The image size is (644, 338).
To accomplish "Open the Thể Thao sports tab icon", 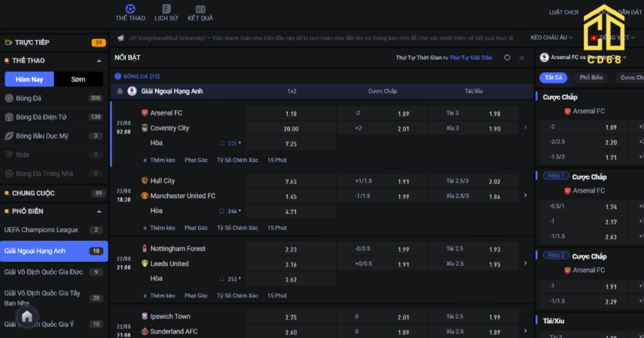I will click(130, 9).
